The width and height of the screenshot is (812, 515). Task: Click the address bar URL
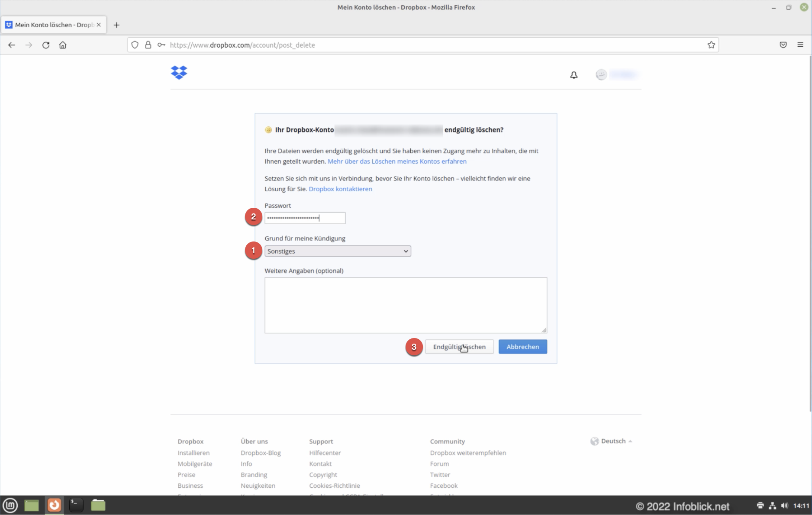click(x=242, y=45)
